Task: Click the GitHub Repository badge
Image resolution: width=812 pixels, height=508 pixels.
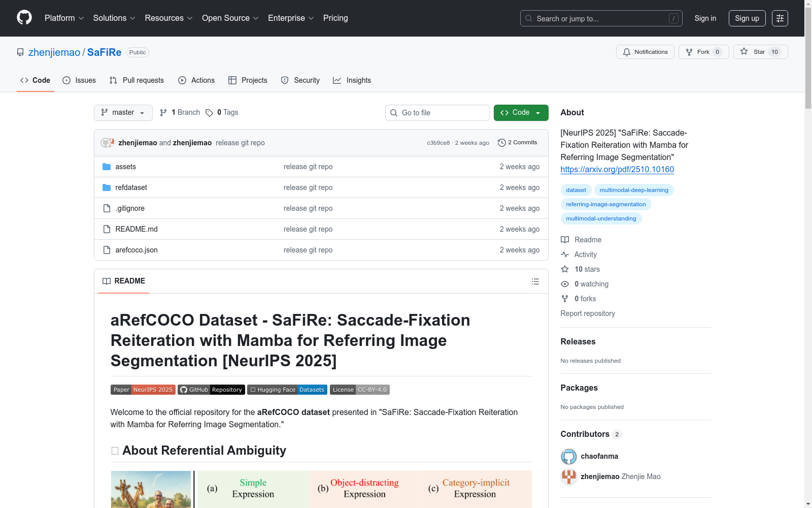Action: pyautogui.click(x=211, y=390)
